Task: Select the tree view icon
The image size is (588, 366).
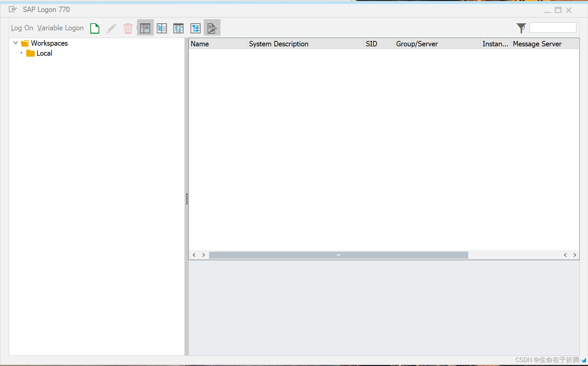Action: click(195, 28)
